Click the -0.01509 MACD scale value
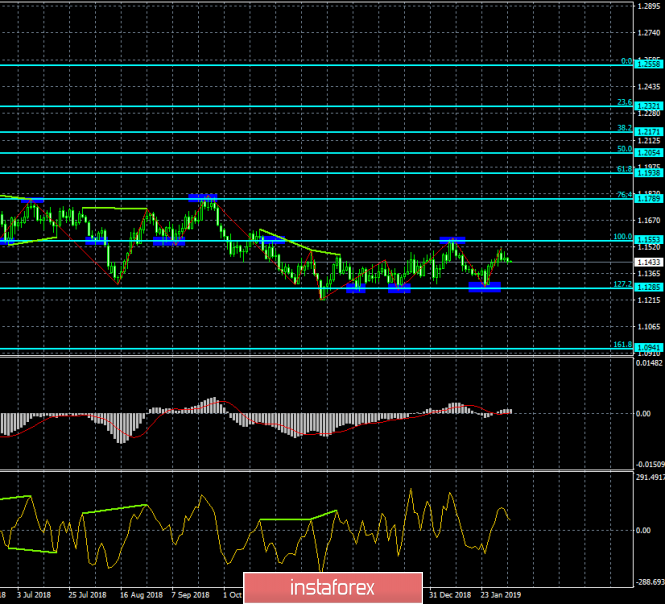665x604 pixels. 649,464
